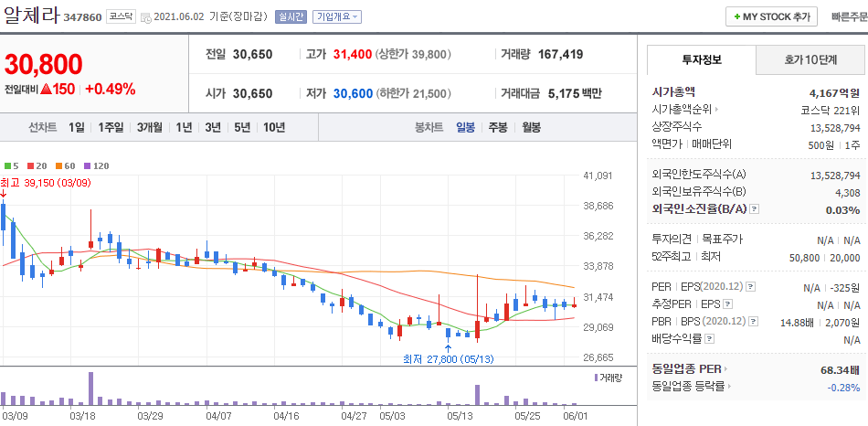Screen dimensions: 868x426
Task: Click the 거래대금 value 5,175 백만
Action: tap(575, 93)
